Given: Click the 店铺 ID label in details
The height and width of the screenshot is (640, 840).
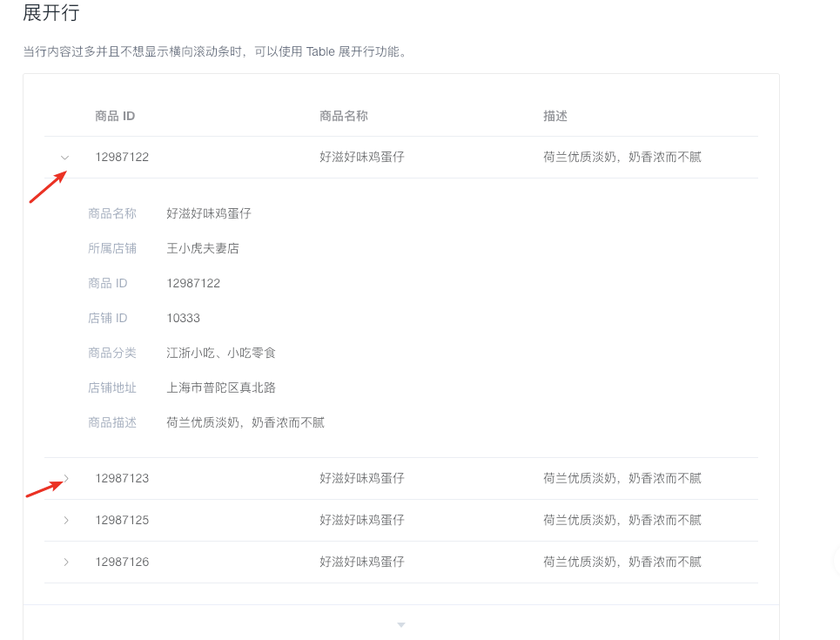Looking at the screenshot, I should coord(108,318).
